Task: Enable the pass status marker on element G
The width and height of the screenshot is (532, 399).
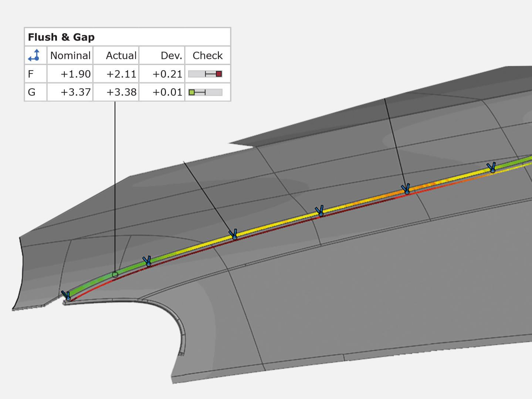Action: (x=191, y=92)
